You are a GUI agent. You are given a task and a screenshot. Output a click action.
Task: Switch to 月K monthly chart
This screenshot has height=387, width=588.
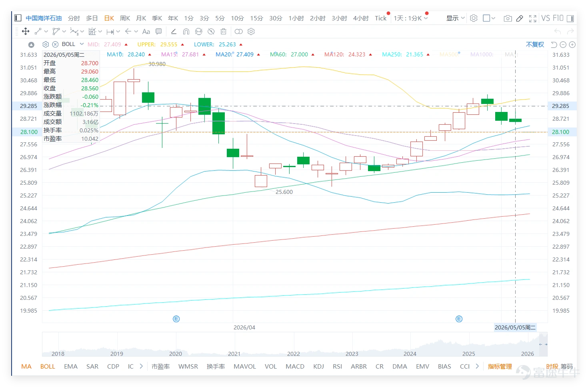tap(141, 18)
